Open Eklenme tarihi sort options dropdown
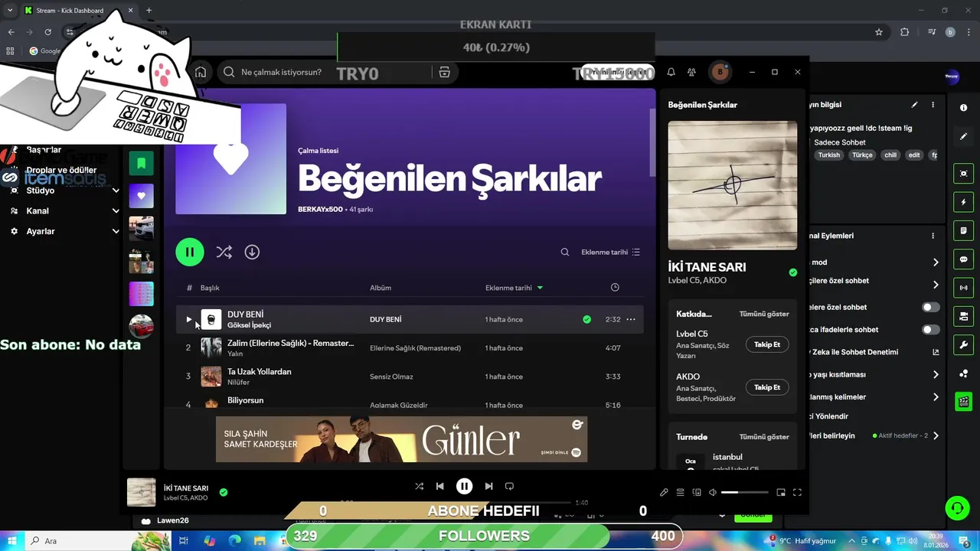Viewport: 980px width, 551px height. tap(610, 252)
